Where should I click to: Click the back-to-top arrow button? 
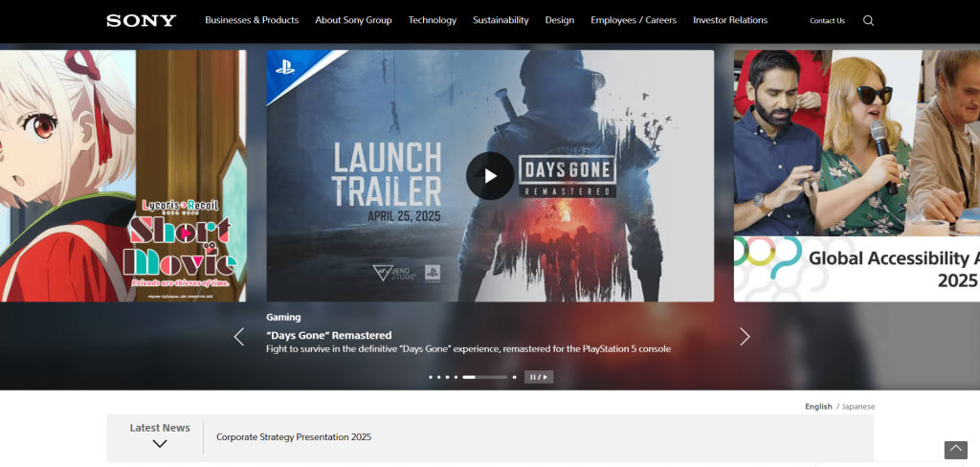coord(956,450)
